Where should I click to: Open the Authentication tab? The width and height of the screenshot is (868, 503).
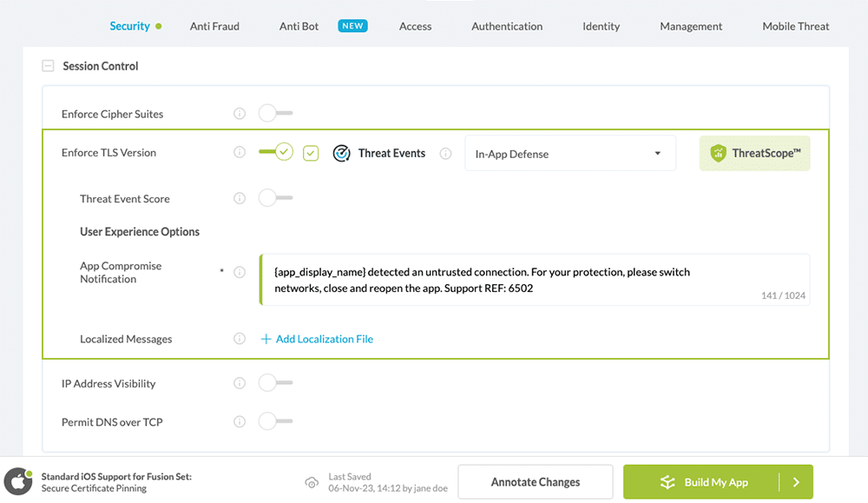click(506, 26)
